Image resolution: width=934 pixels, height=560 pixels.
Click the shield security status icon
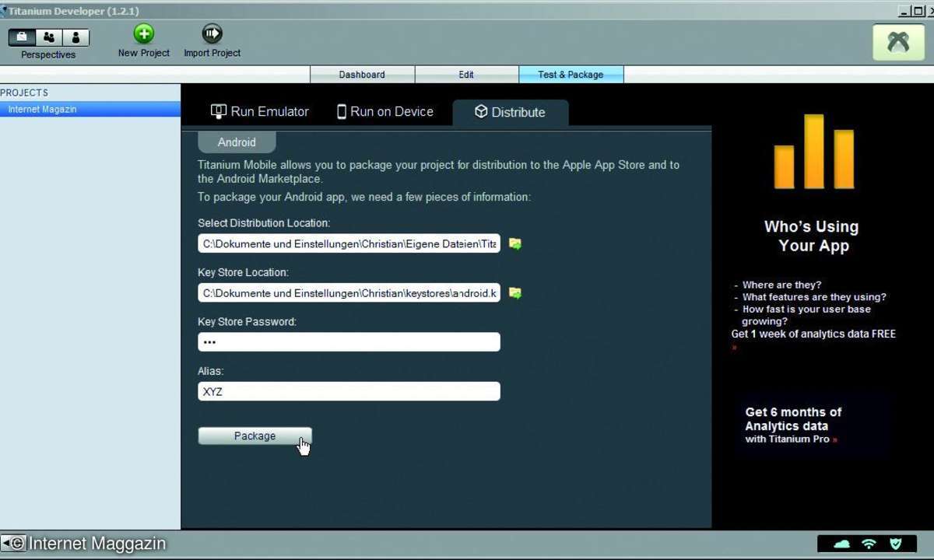(895, 544)
